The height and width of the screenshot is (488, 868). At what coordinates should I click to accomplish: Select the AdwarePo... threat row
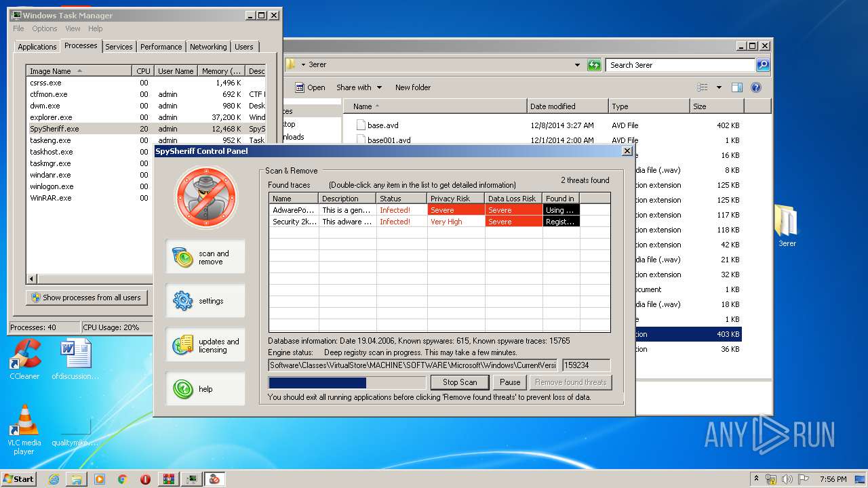click(x=439, y=210)
